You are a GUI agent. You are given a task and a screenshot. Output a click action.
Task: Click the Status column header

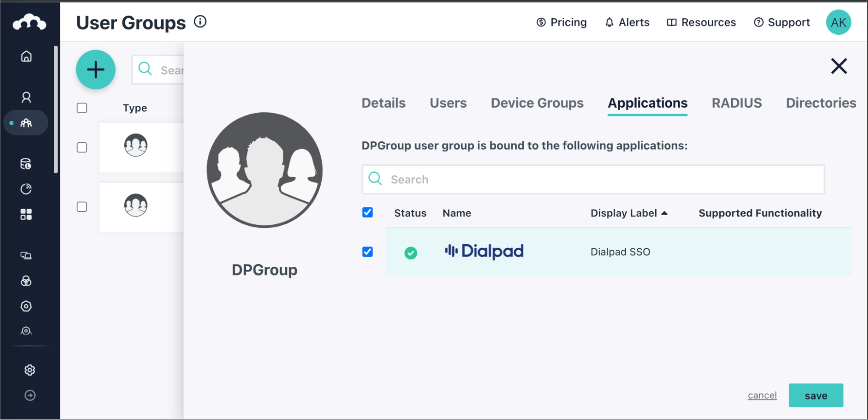pos(410,213)
